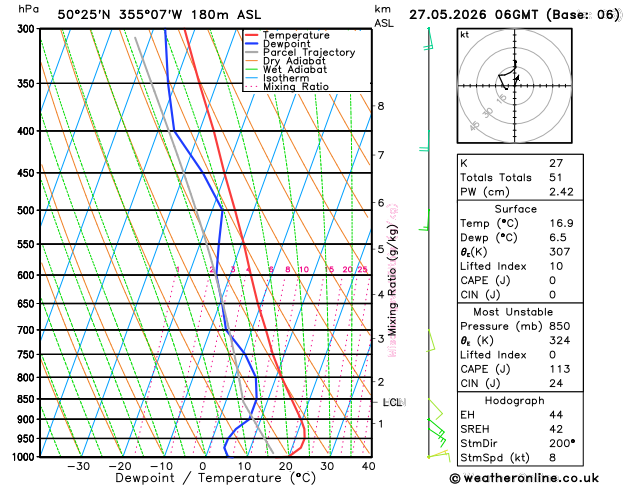This screenshot has width=629, height=486.
Task: Click the surface theta-e value '307'
Action: coord(559,252)
